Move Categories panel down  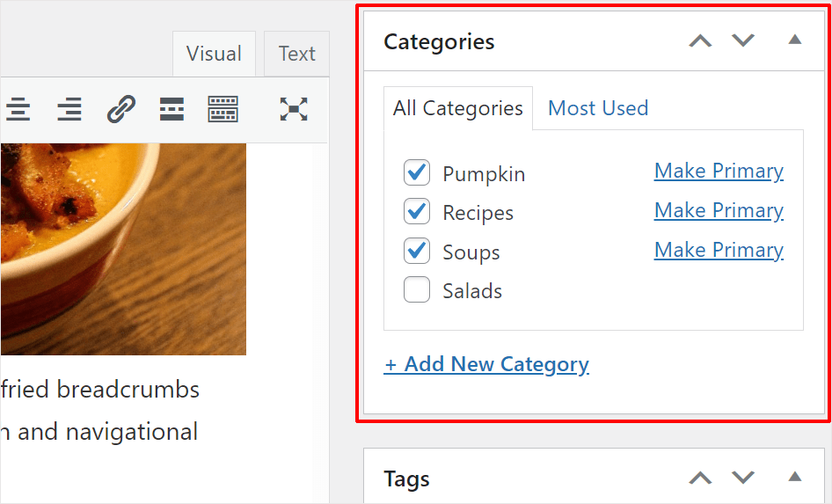pos(744,41)
